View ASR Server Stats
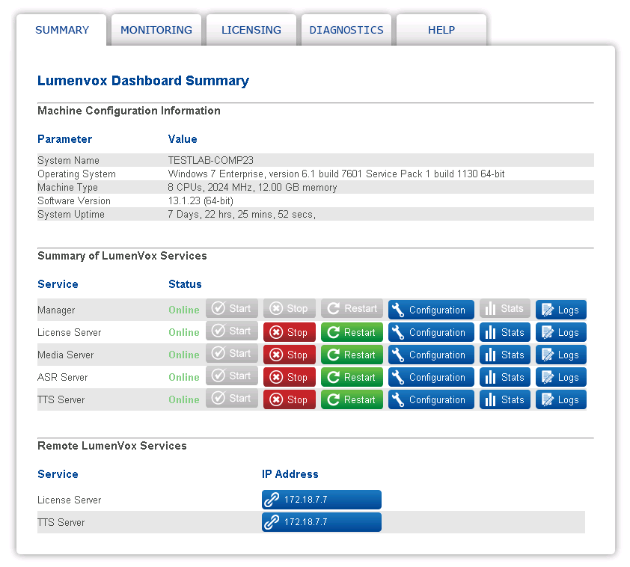The height and width of the screenshot is (567, 630). (505, 377)
